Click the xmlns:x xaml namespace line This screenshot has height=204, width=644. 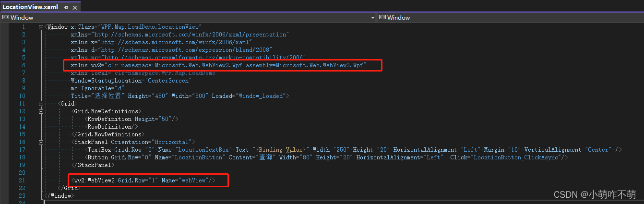tap(161, 42)
